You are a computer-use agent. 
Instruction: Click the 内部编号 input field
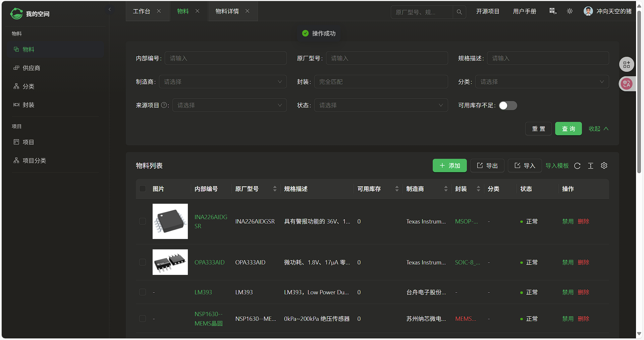[x=225, y=58]
